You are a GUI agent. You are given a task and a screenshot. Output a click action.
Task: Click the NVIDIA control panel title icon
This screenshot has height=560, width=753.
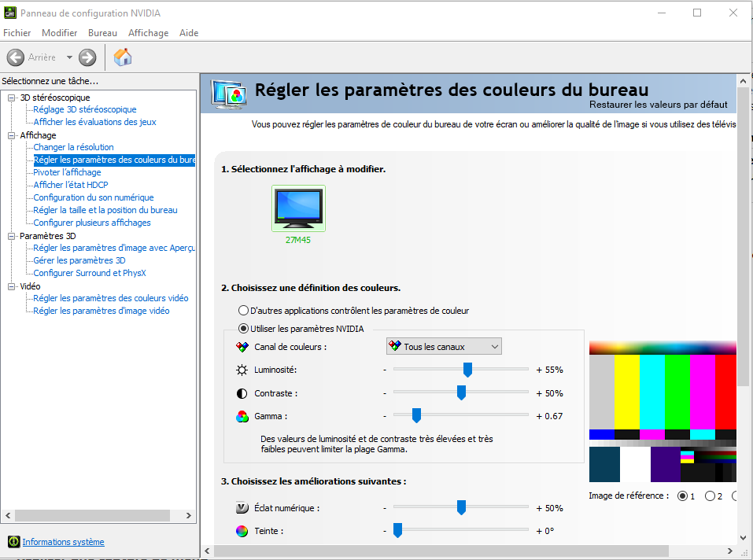9,13
